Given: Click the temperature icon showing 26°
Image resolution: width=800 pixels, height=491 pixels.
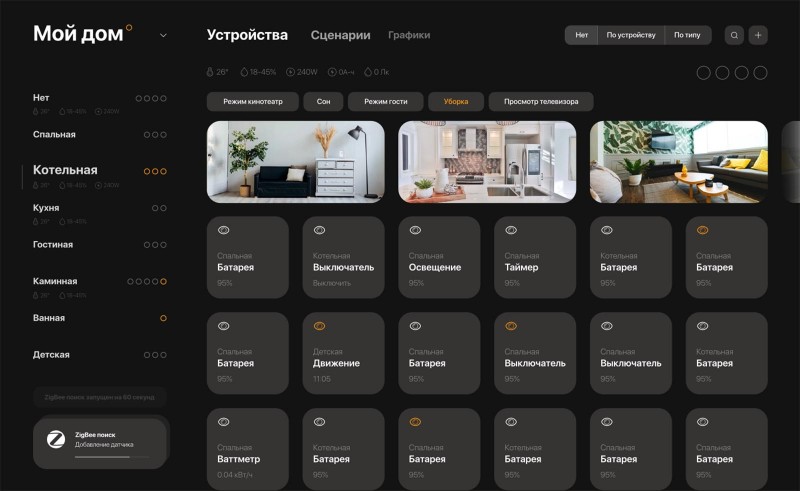Looking at the screenshot, I should 210,72.
